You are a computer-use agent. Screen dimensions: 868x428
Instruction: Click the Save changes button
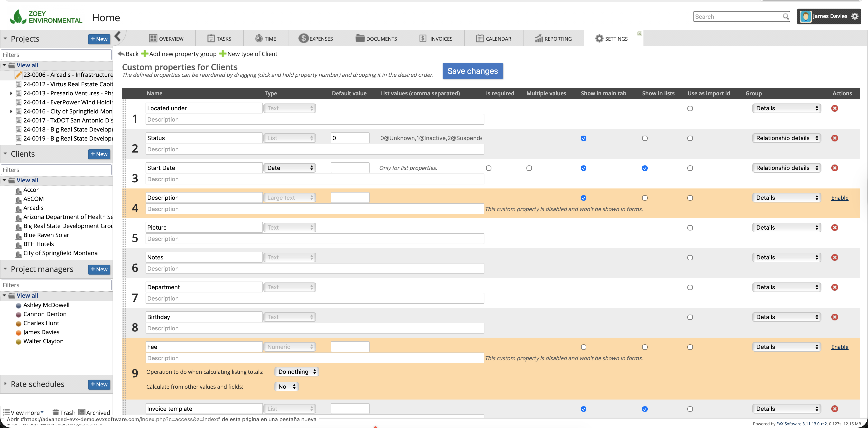472,71
